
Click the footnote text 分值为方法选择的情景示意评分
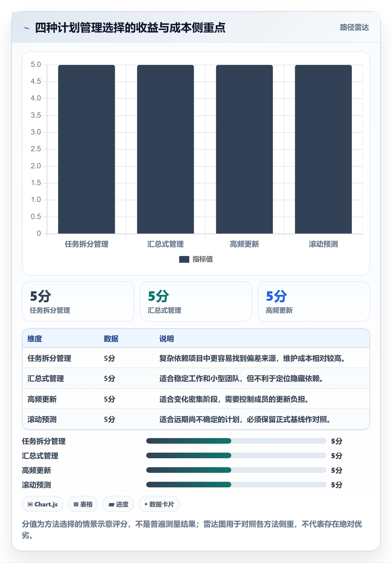(75, 524)
